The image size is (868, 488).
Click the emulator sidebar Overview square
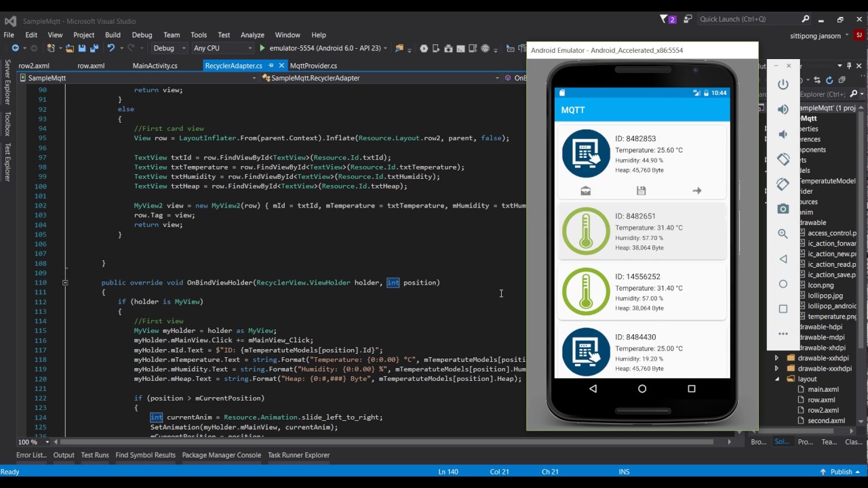click(783, 308)
